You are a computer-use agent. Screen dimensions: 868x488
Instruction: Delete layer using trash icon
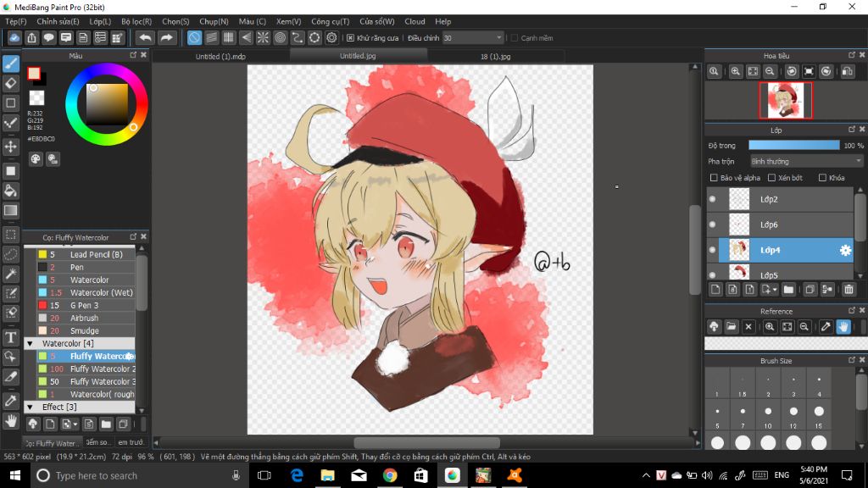pos(849,290)
